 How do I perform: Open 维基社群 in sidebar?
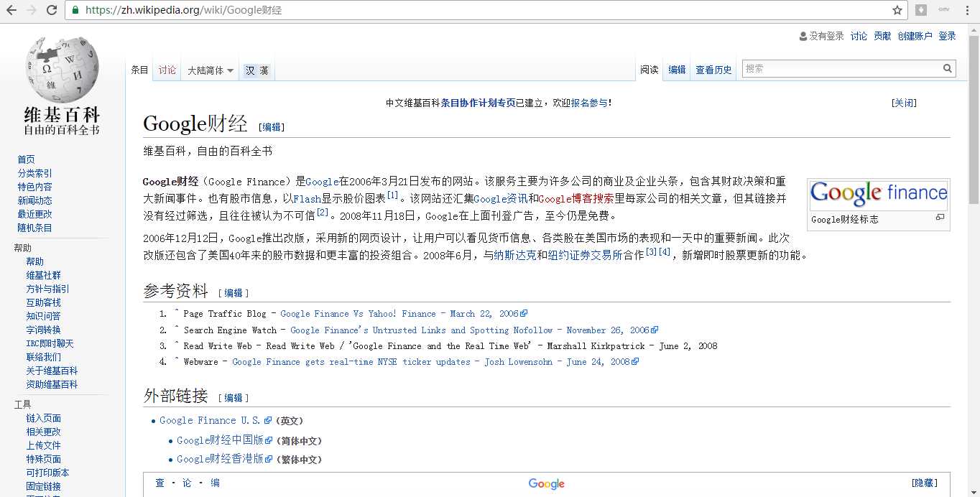[43, 275]
